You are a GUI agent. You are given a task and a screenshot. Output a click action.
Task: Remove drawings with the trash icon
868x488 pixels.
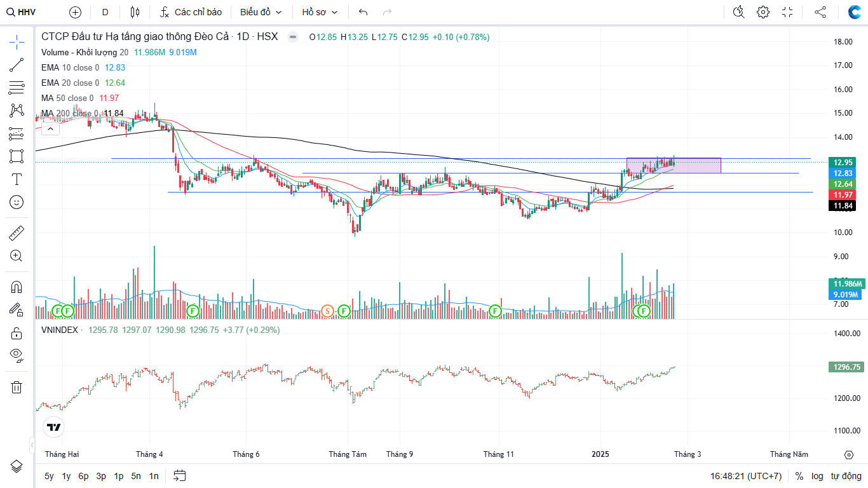click(x=17, y=387)
